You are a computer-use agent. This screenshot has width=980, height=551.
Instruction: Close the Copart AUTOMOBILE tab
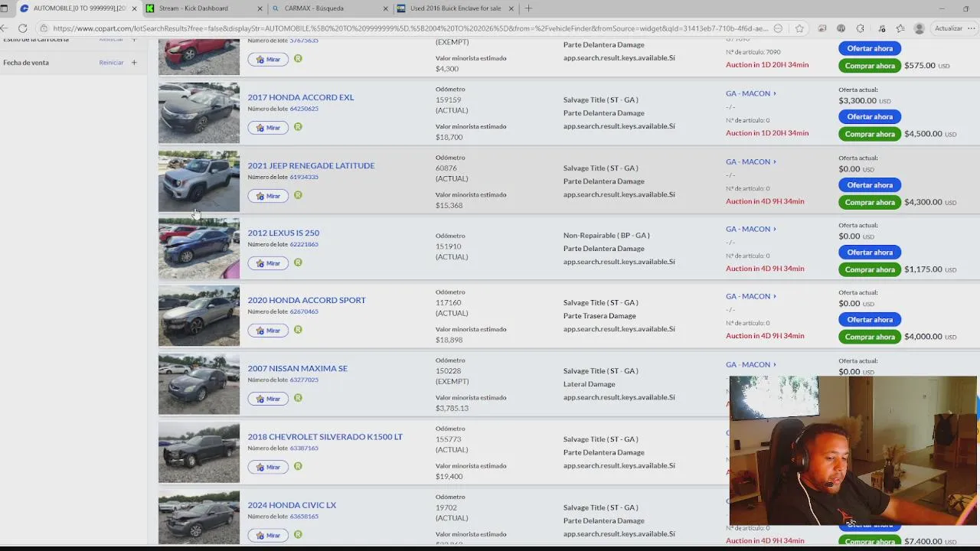[134, 8]
